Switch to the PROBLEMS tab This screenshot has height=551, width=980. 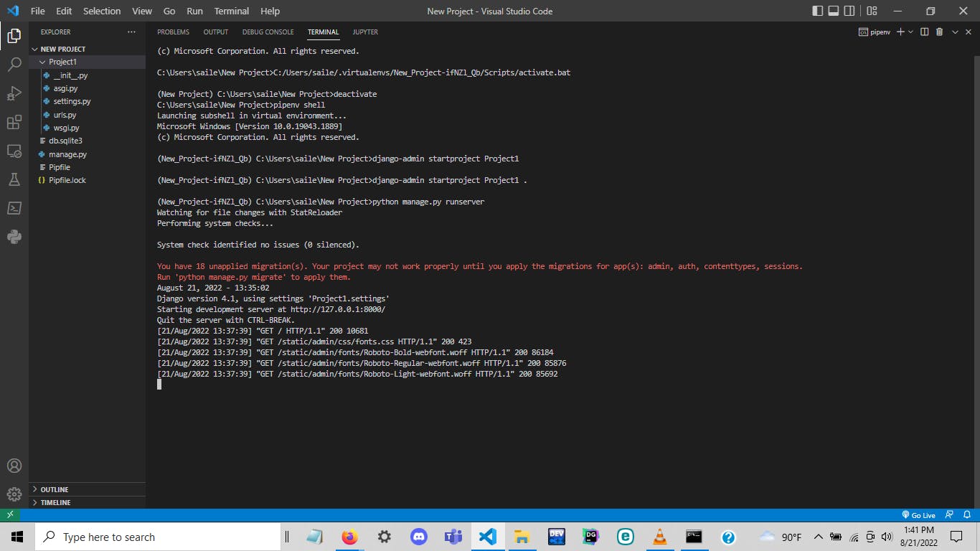pos(173,32)
